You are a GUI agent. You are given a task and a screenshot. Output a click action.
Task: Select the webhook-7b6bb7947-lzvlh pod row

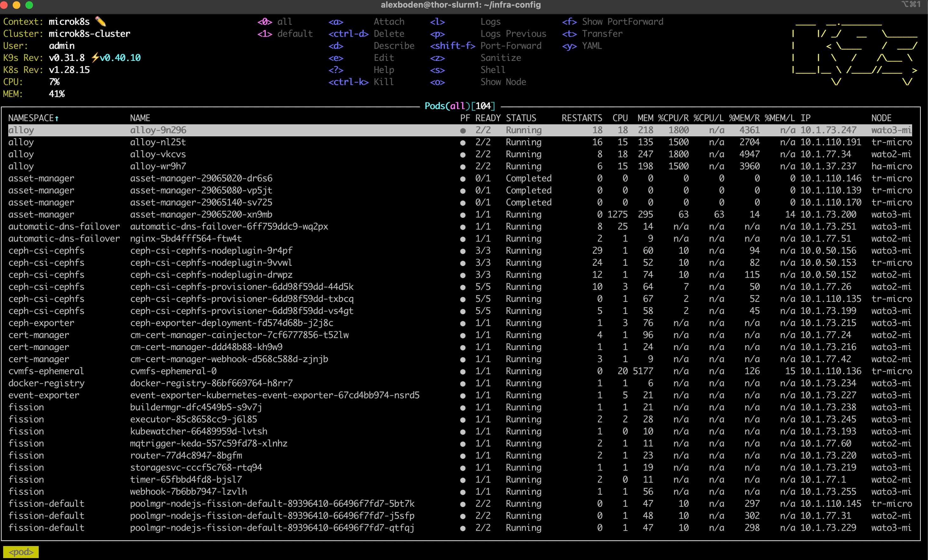pyautogui.click(x=188, y=492)
